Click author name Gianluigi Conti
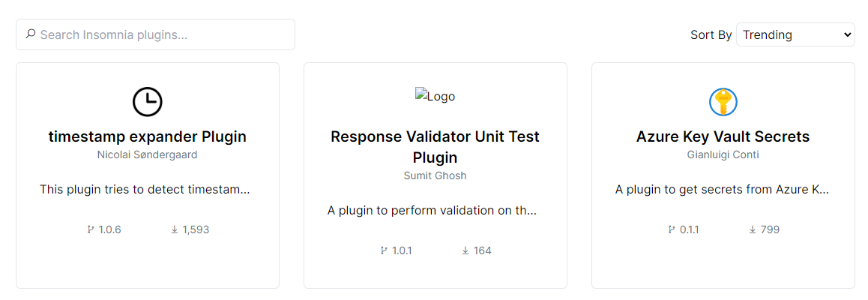The width and height of the screenshot is (868, 300). pos(723,154)
